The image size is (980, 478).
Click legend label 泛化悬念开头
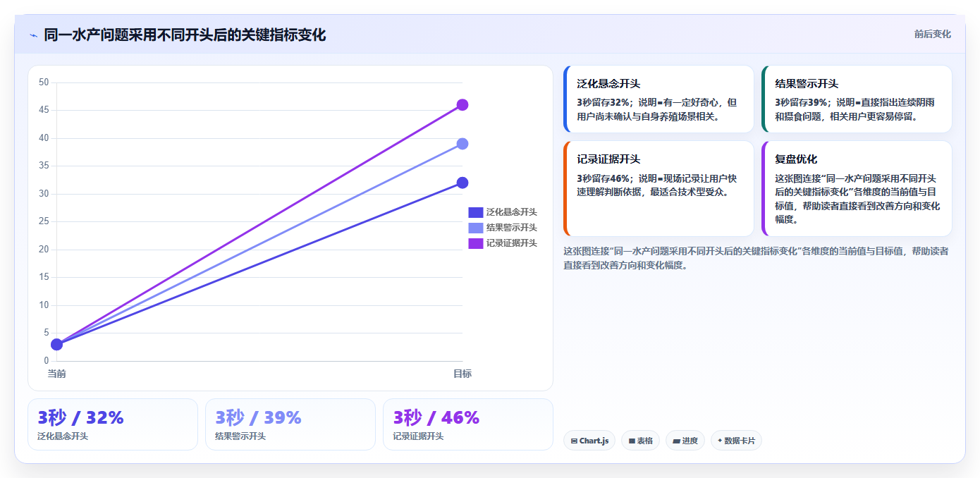point(512,212)
